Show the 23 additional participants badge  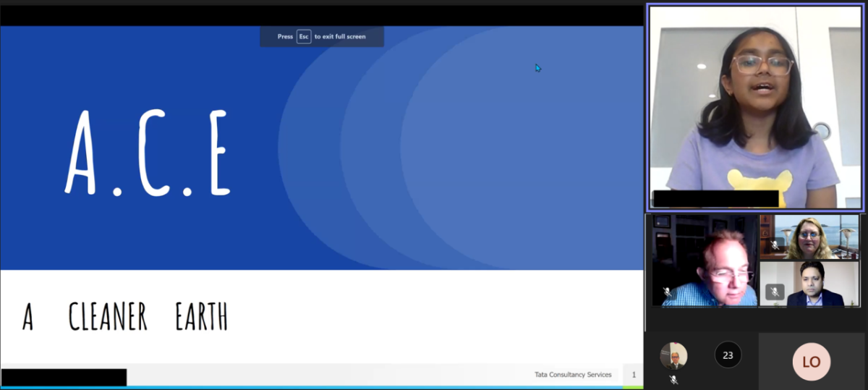click(x=728, y=355)
